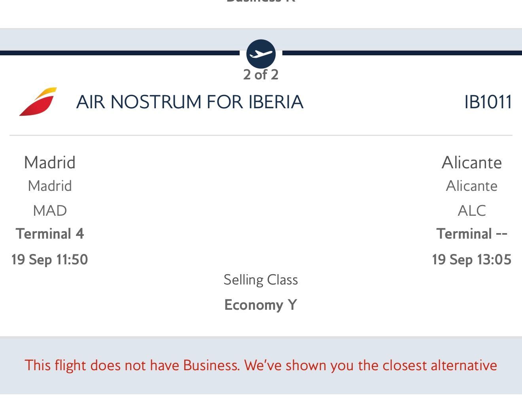Image resolution: width=522 pixels, height=420 pixels.
Task: Select the Economy Y class value
Action: pos(261,305)
